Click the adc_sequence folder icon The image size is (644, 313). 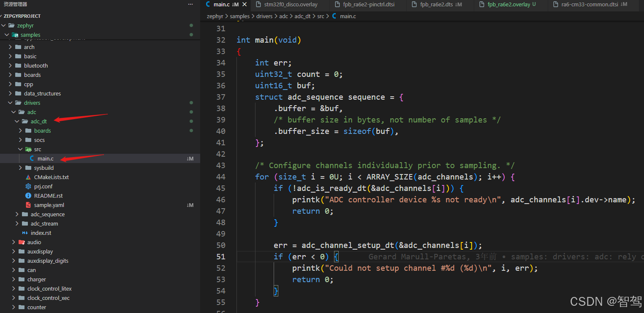point(25,215)
